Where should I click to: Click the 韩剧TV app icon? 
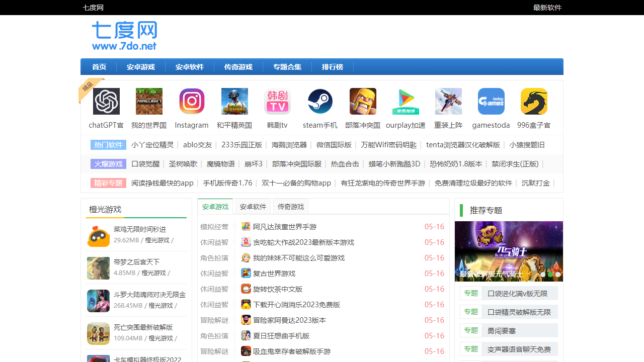(277, 102)
